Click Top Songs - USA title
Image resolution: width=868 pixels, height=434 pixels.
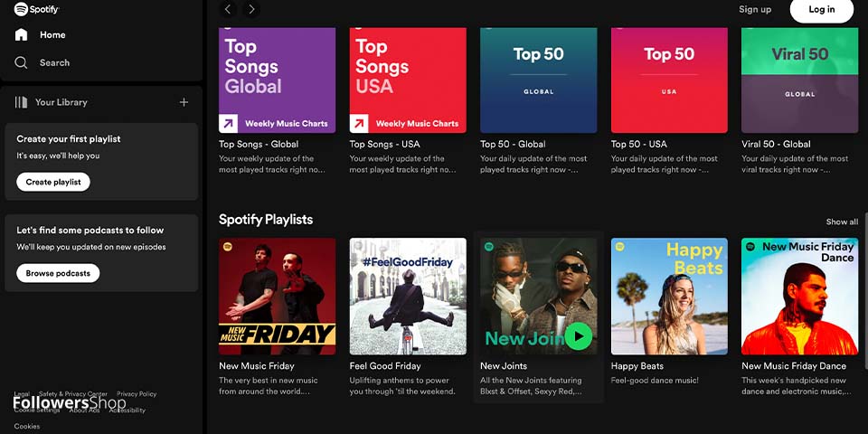tap(385, 144)
